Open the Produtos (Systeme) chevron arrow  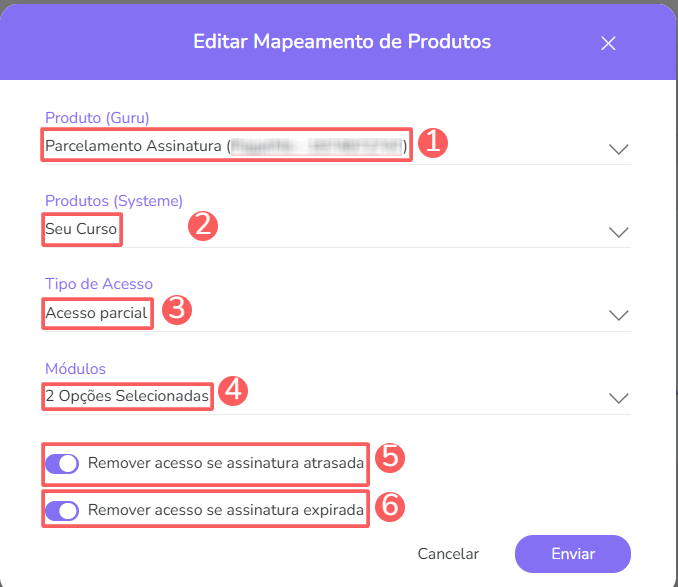click(x=619, y=232)
